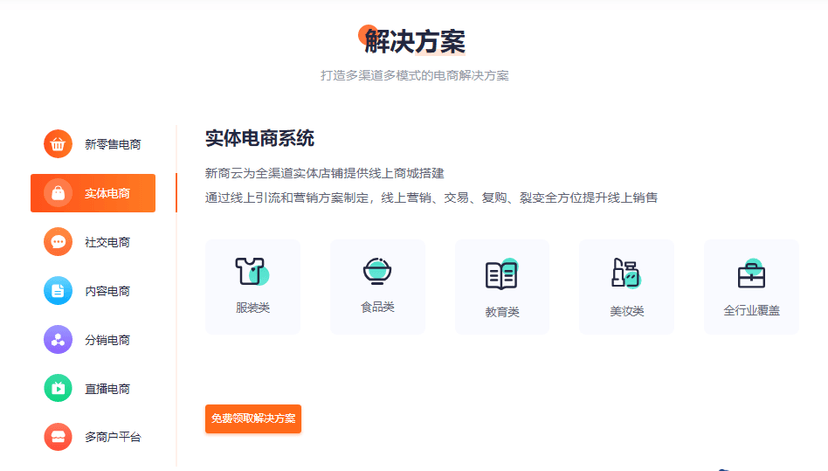This screenshot has height=471, width=828.
Task: Click the 食品类 card label
Action: pos(377,307)
